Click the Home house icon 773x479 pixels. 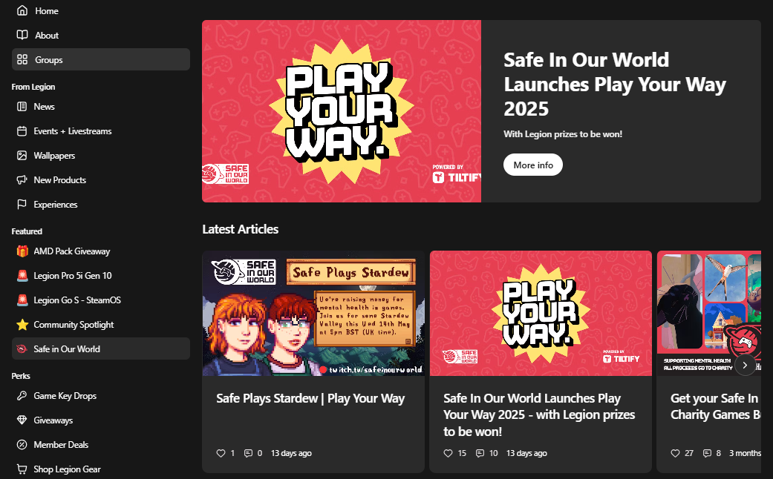click(x=22, y=10)
